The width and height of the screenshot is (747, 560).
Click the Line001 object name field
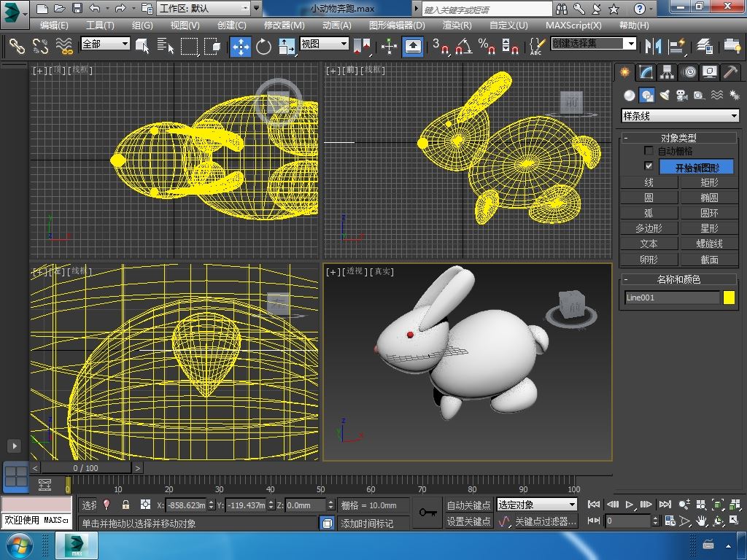672,297
